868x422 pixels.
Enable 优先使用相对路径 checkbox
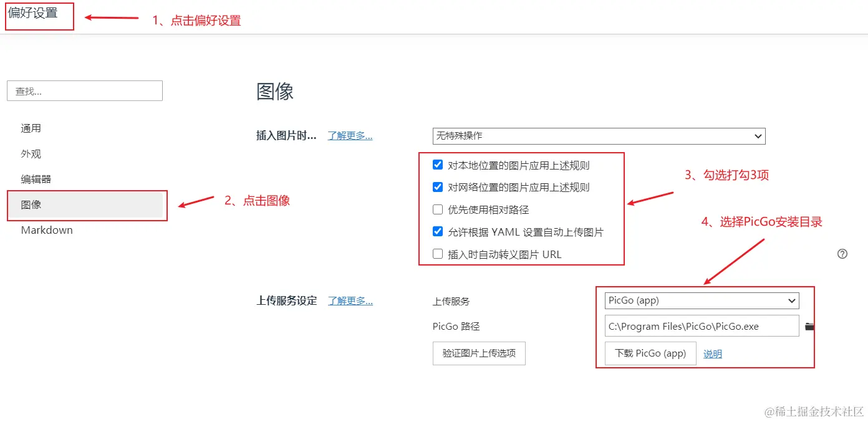pyautogui.click(x=438, y=209)
